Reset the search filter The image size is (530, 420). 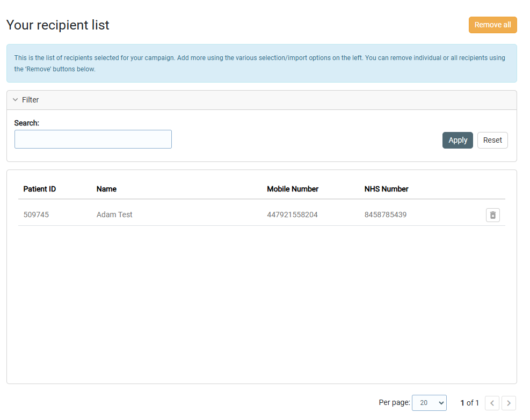[492, 140]
